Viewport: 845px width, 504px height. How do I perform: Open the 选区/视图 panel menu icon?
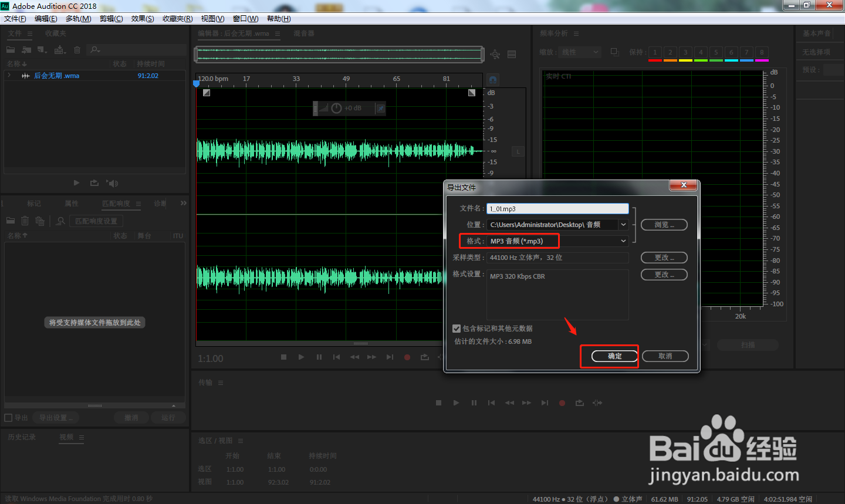(241, 441)
